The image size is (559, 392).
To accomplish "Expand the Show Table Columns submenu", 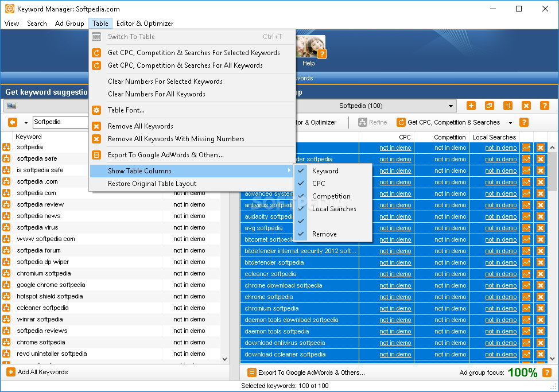I will click(x=192, y=170).
